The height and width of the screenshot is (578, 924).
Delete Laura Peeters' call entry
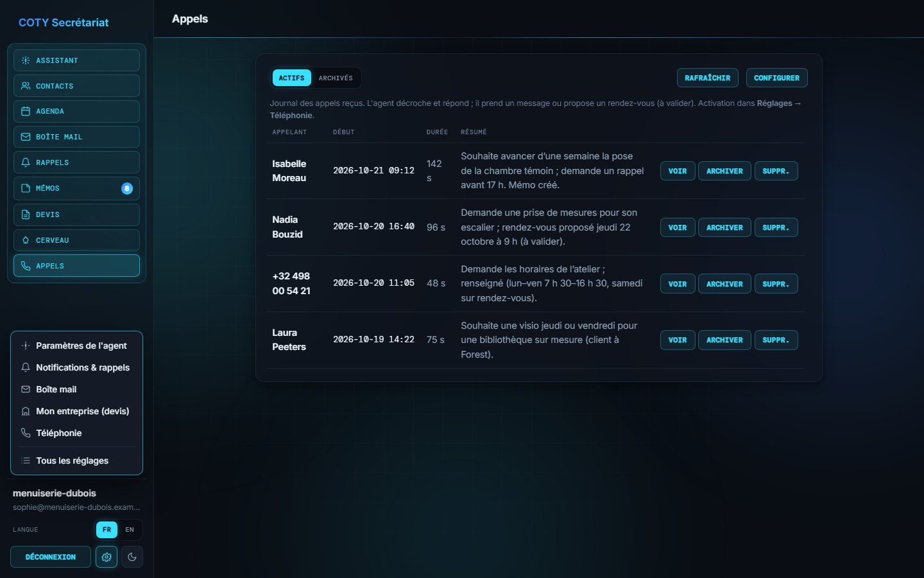(x=776, y=340)
